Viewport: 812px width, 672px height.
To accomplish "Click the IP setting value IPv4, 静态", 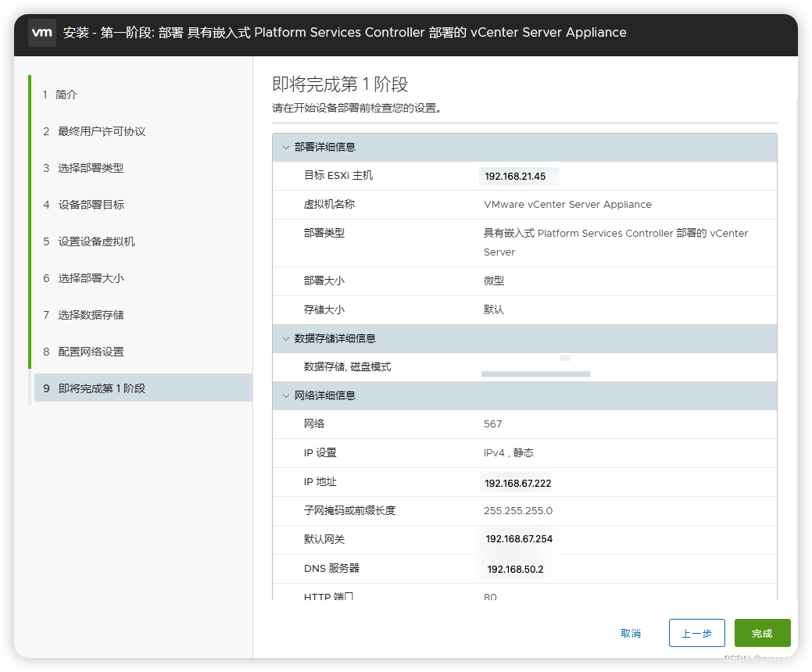I will [509, 453].
